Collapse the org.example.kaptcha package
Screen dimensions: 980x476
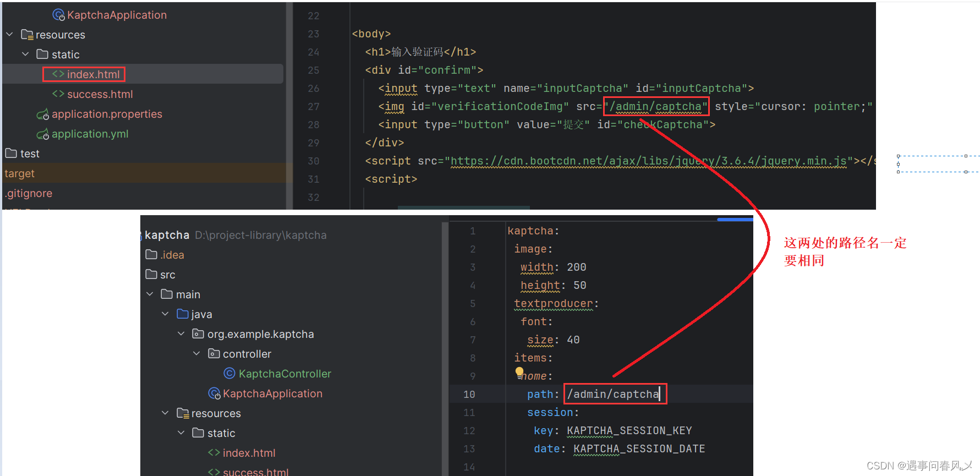tap(181, 333)
